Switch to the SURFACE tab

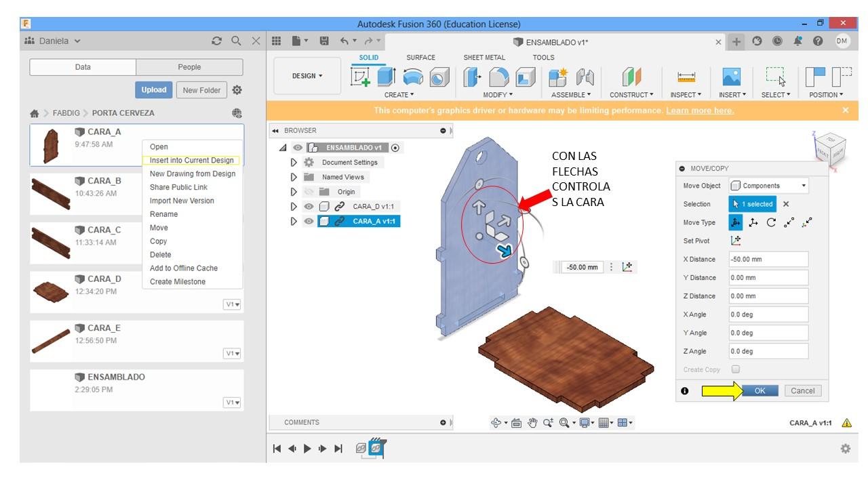[x=420, y=58]
